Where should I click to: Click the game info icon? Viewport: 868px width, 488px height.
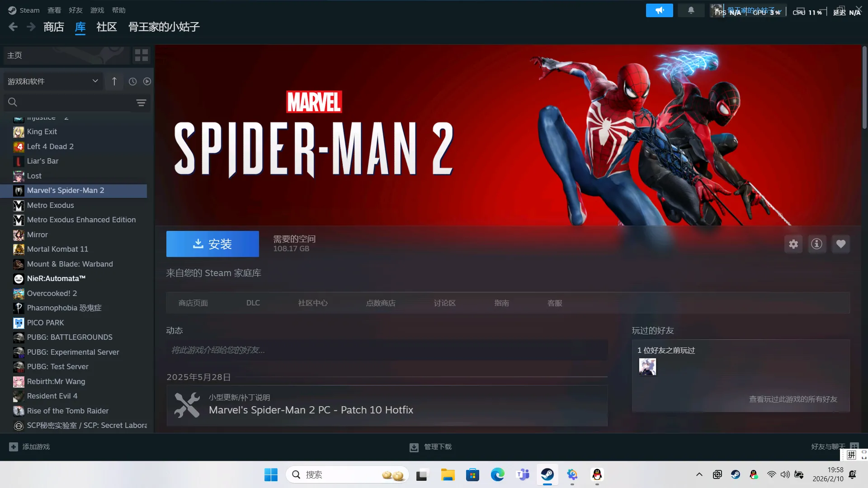point(816,244)
